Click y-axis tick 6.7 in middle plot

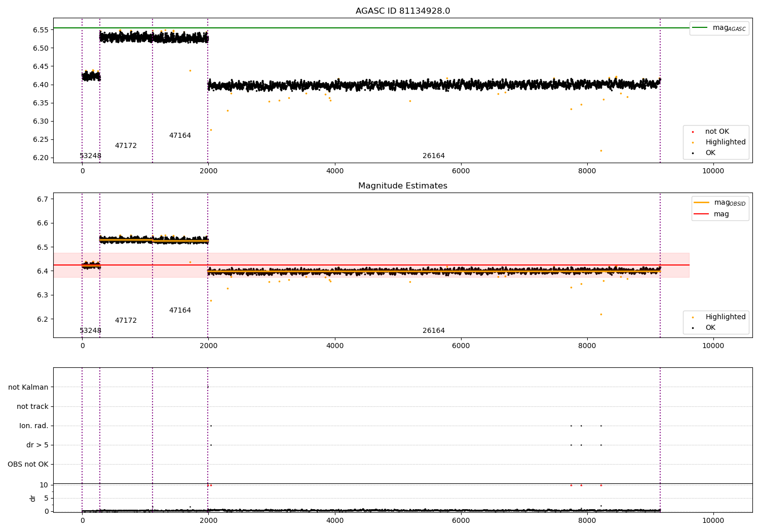tap(43, 199)
